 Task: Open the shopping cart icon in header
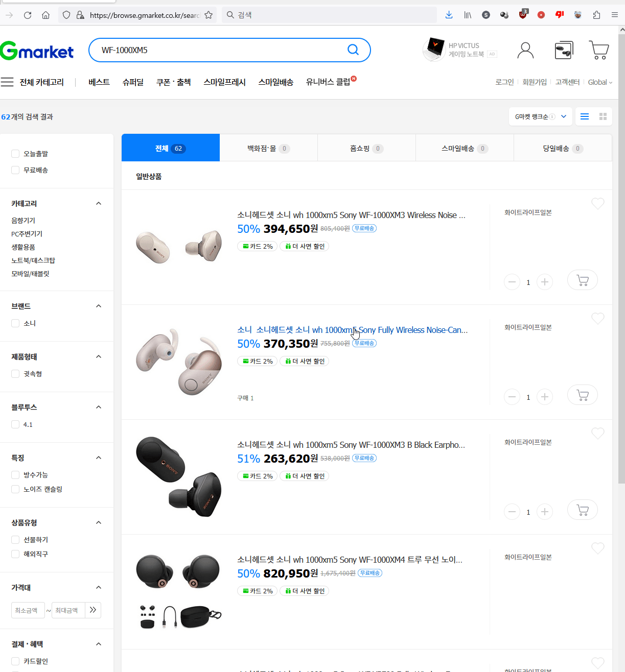[599, 50]
